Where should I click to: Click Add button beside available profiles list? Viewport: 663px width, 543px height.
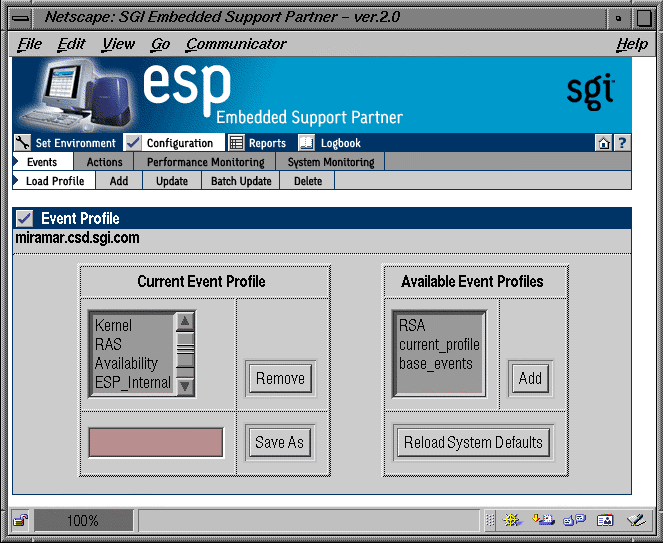point(530,378)
